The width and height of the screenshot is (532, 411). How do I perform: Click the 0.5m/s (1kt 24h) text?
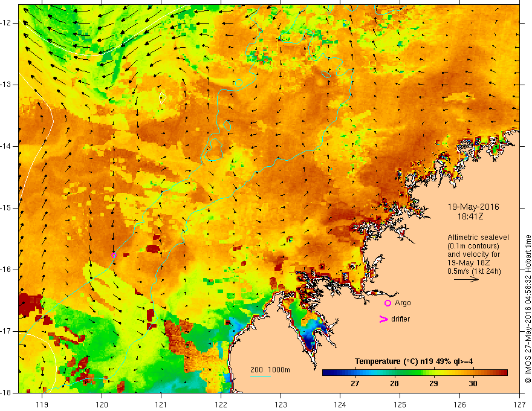pyautogui.click(x=474, y=271)
